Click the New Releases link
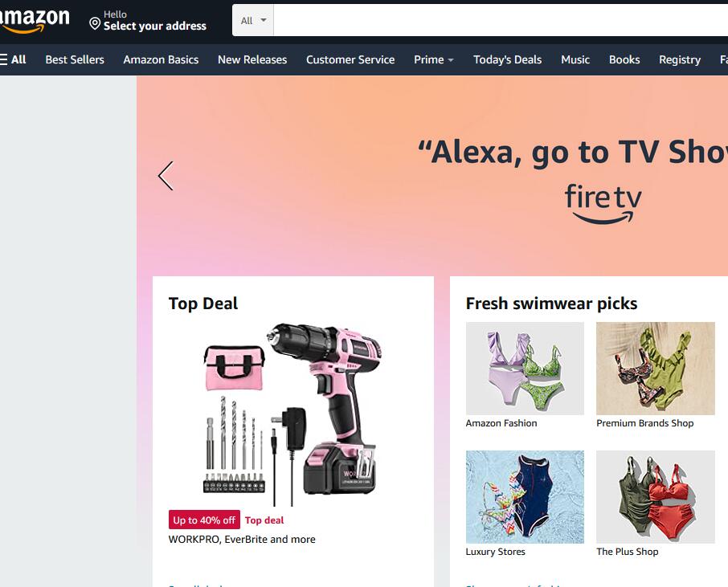This screenshot has width=728, height=587. [x=252, y=59]
